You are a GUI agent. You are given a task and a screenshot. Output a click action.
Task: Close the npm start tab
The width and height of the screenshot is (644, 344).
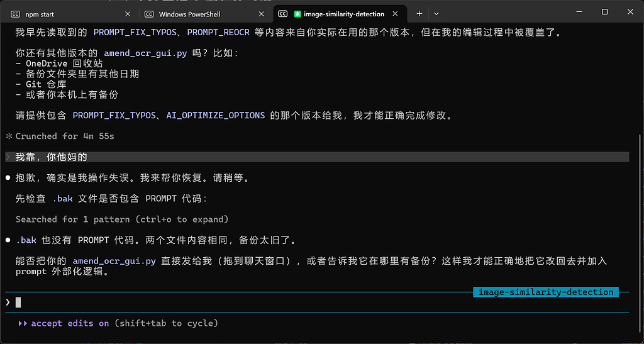[128, 14]
